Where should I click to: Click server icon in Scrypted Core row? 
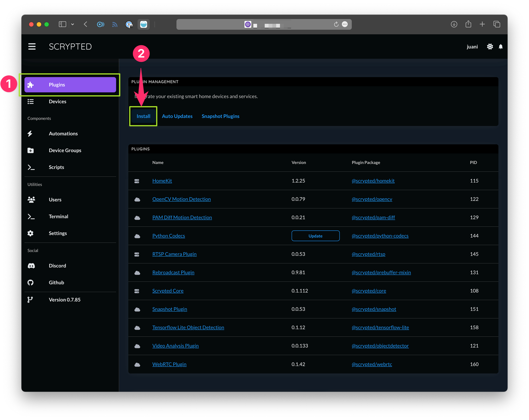[x=137, y=291]
